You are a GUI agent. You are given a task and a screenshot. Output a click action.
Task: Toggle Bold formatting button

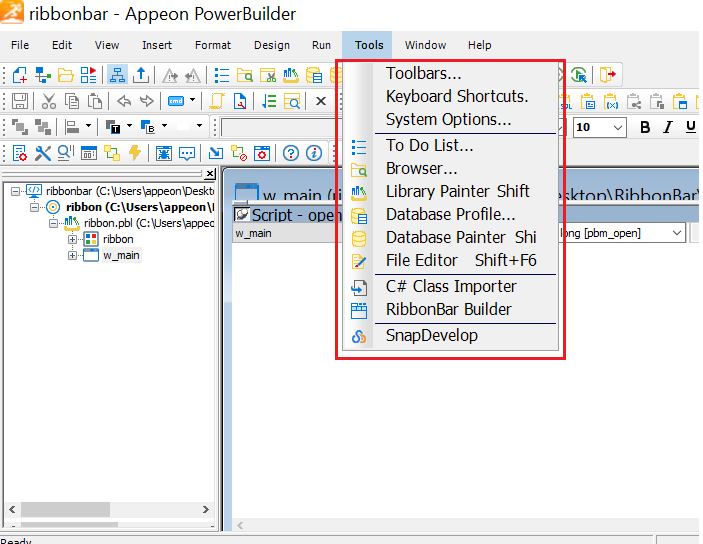coord(645,127)
